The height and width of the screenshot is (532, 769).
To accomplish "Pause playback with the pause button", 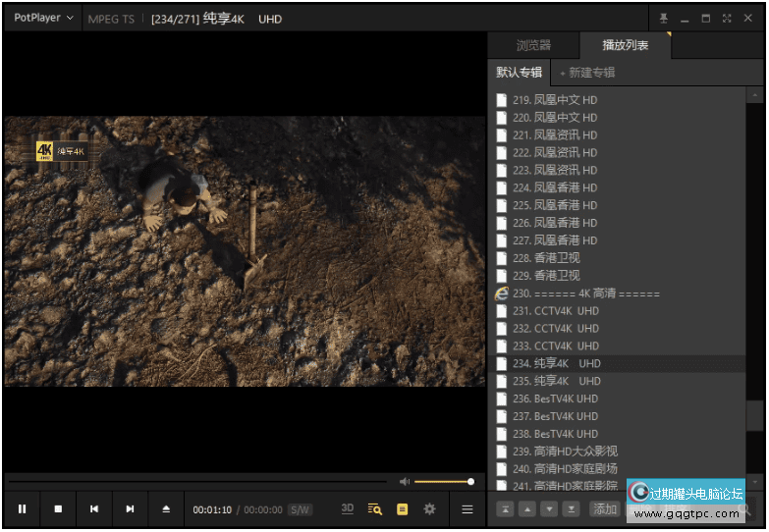I will 22,509.
